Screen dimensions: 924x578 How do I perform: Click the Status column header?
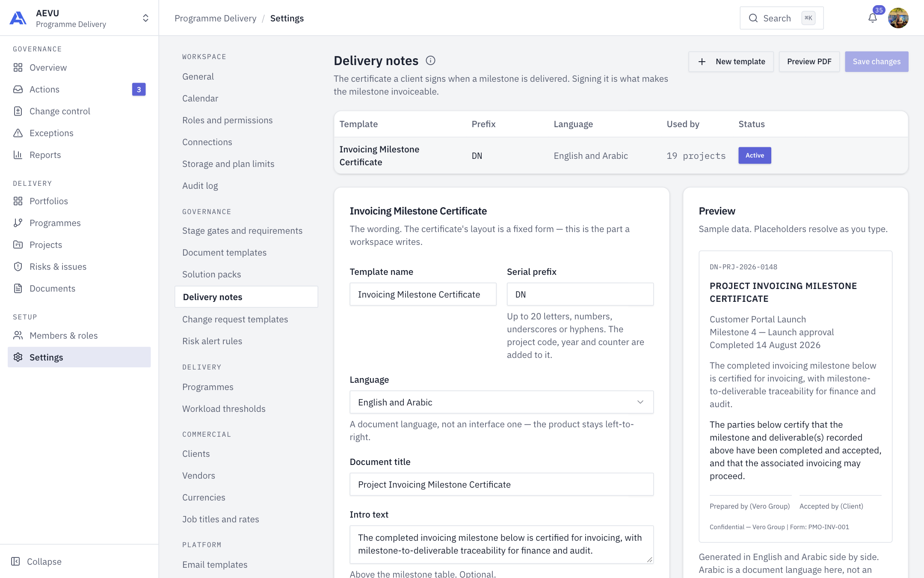pyautogui.click(x=752, y=124)
